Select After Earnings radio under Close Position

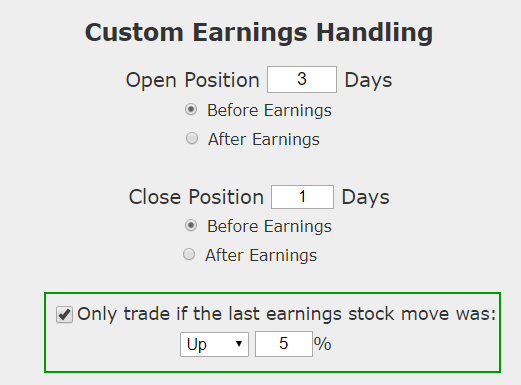[189, 254]
